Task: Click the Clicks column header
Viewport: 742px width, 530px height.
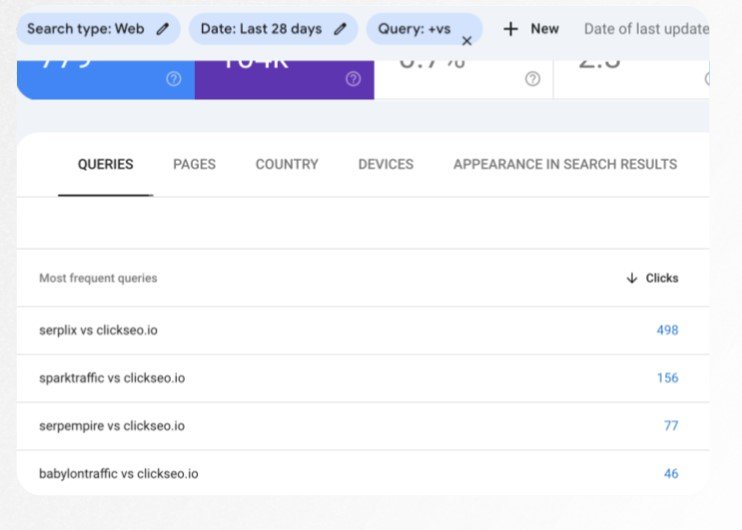Action: tap(662, 278)
